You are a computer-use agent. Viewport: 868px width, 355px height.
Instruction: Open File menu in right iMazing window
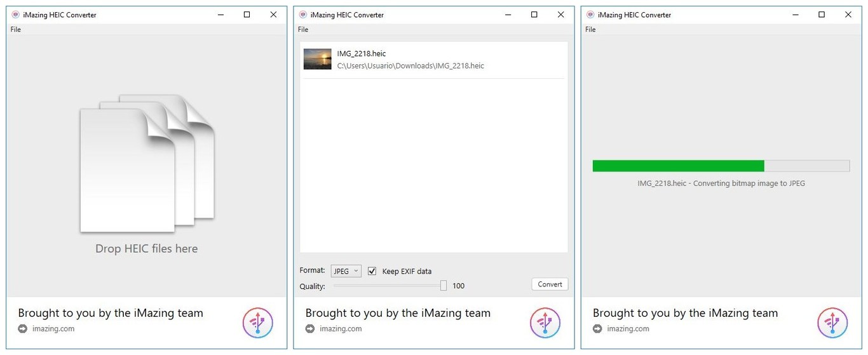click(590, 29)
